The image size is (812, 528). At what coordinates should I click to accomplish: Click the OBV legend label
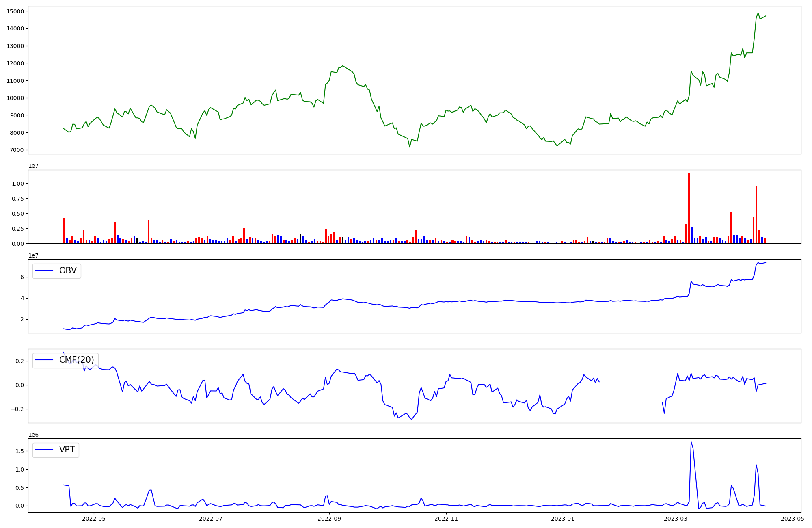coord(68,270)
